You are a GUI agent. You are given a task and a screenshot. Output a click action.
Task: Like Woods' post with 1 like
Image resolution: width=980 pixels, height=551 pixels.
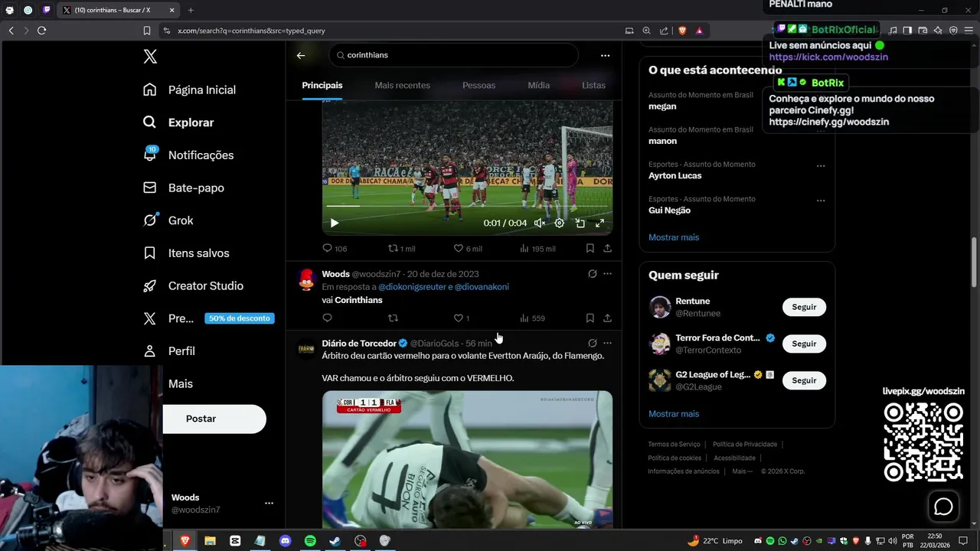click(x=461, y=318)
